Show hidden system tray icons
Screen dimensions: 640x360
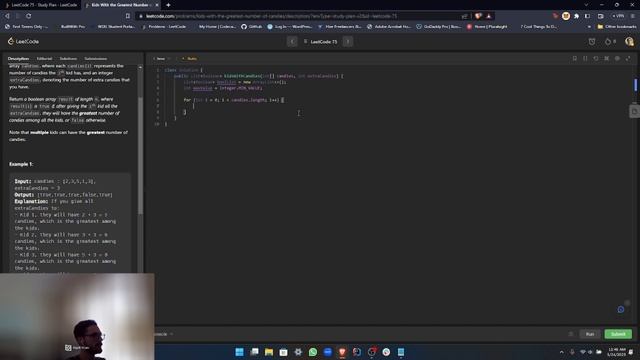(562, 352)
